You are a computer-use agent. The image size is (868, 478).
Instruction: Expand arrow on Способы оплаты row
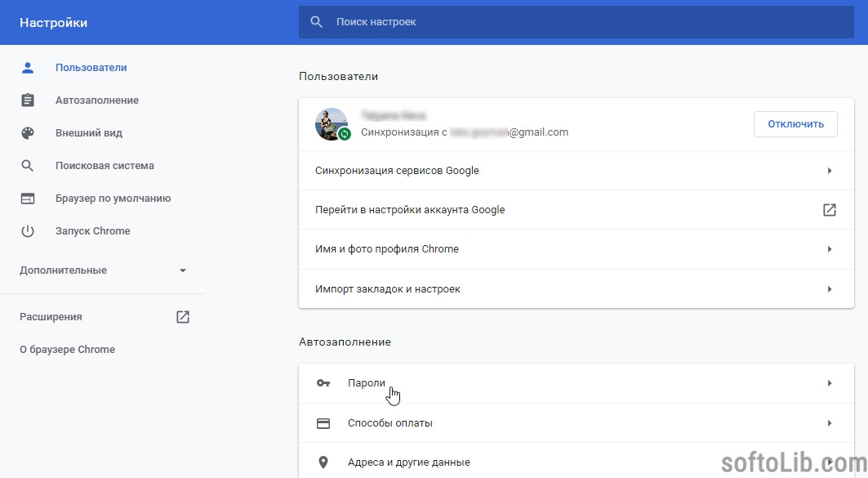pos(830,423)
